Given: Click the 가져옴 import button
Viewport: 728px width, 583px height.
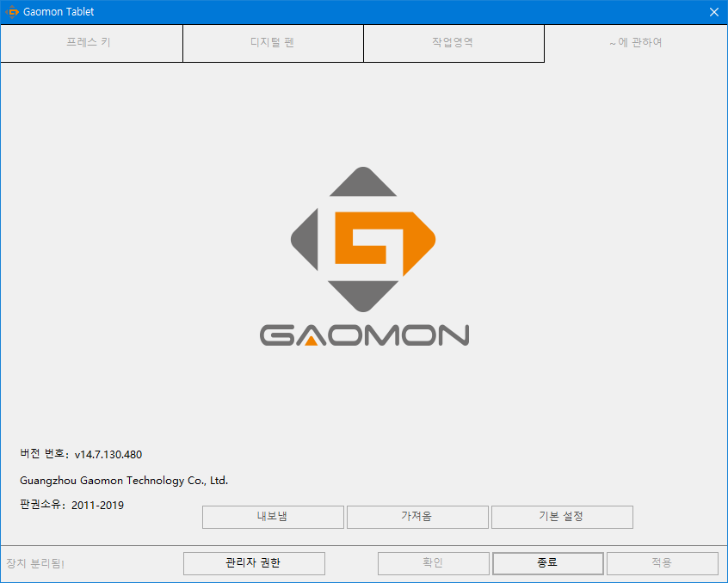Looking at the screenshot, I should pos(417,517).
